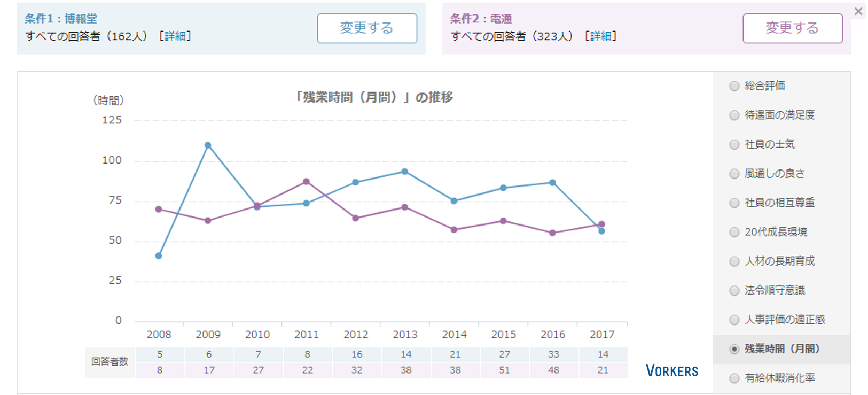This screenshot has height=395, width=868.
Task: Select 社員の相互尊重 metric
Action: point(734,203)
